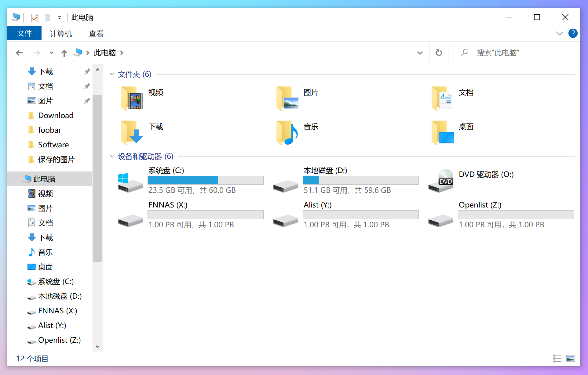Viewport: 588px width, 375px height.
Task: Open the 音乐 folder in the main pane
Action: click(x=311, y=127)
